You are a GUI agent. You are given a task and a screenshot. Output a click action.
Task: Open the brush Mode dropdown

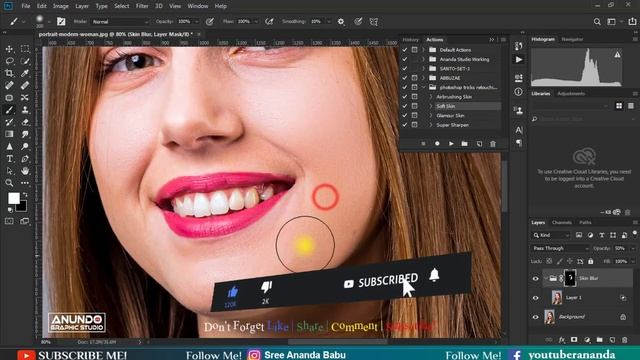coord(120,22)
